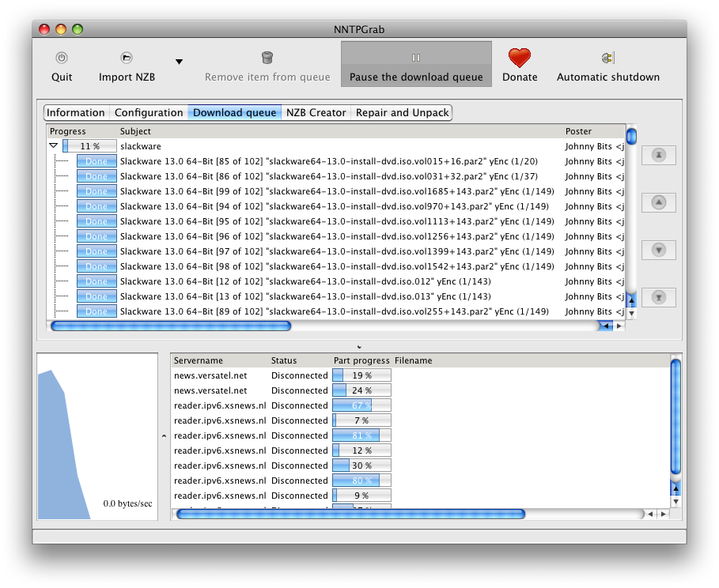Collapse the slackware collection tree
Image resolution: width=719 pixels, height=588 pixels.
click(54, 146)
